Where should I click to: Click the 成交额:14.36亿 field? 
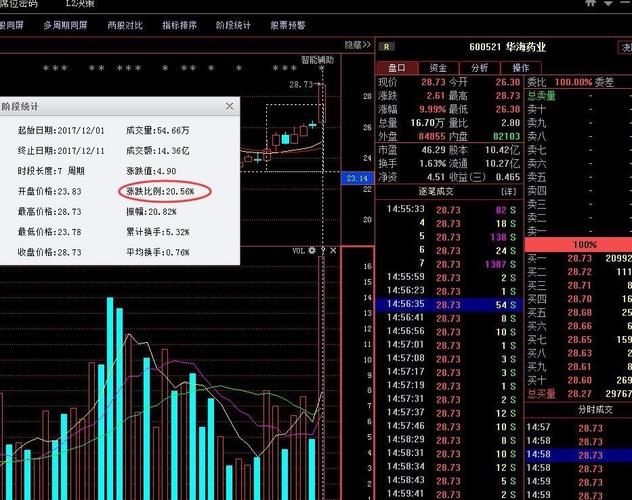tap(158, 151)
